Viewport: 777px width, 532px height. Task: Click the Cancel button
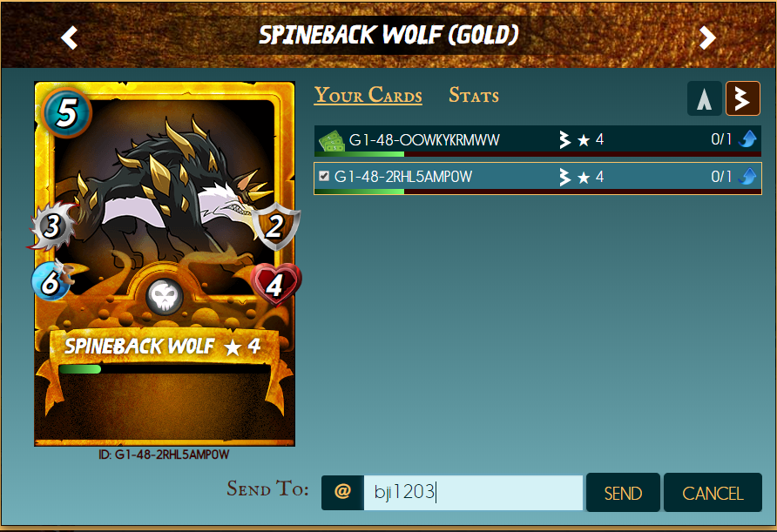[713, 492]
